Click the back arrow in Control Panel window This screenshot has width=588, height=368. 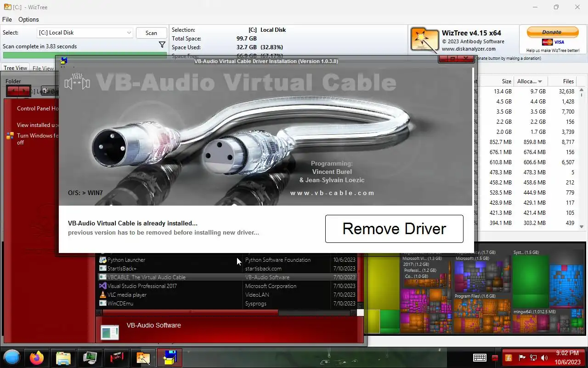[13, 91]
